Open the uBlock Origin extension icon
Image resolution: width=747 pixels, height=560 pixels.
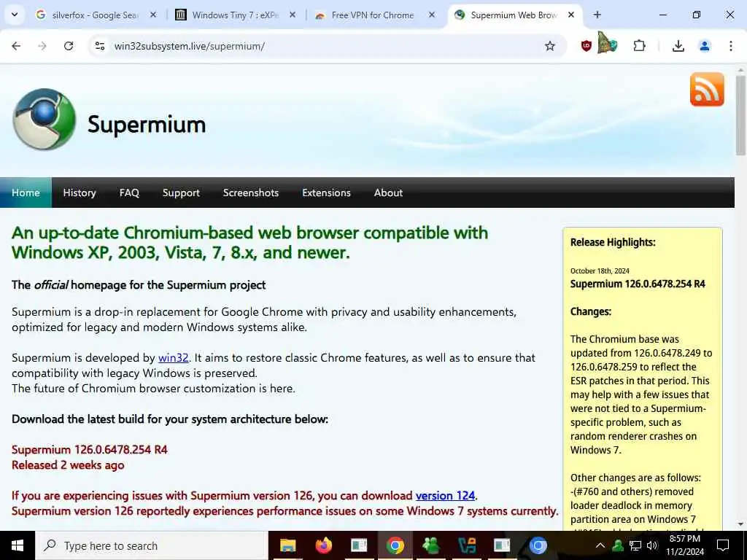pos(587,46)
